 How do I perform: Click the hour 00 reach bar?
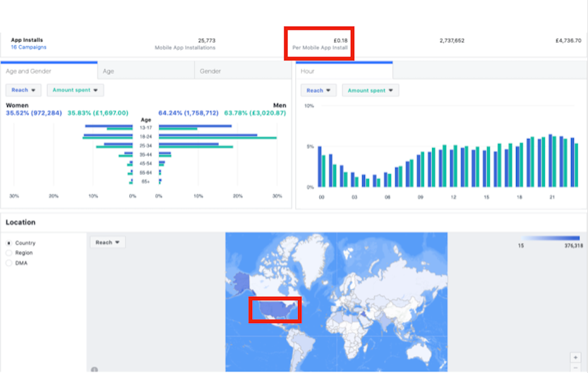coord(320,166)
